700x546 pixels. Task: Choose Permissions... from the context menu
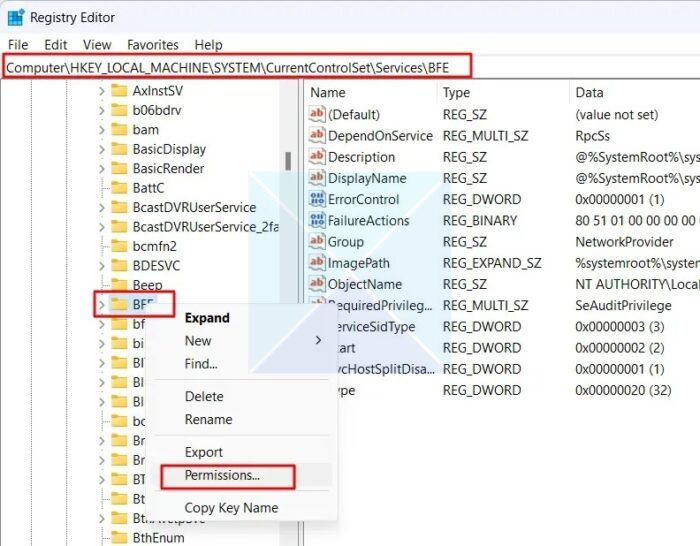click(x=222, y=475)
